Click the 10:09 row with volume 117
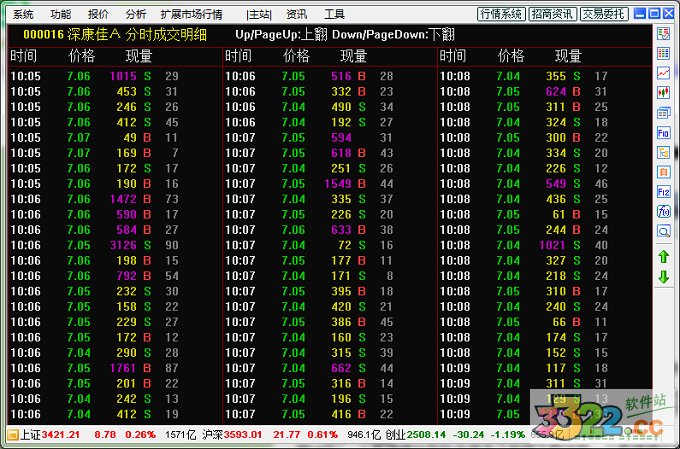 click(x=545, y=368)
